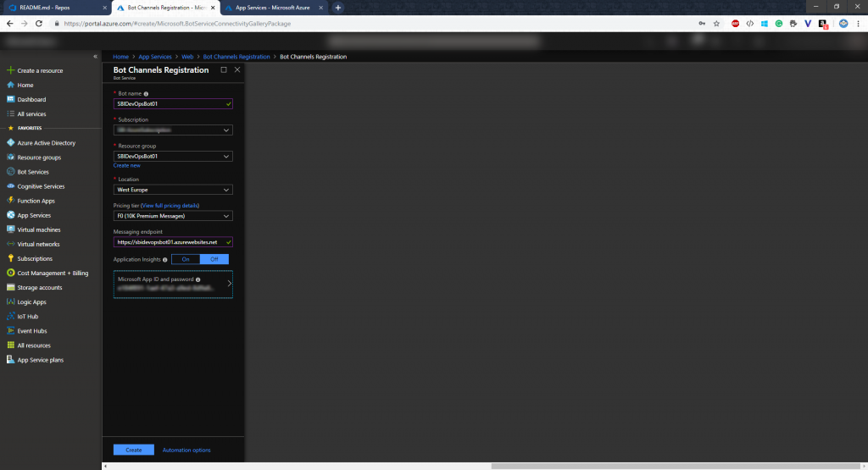Open View full pricing details link

point(170,206)
